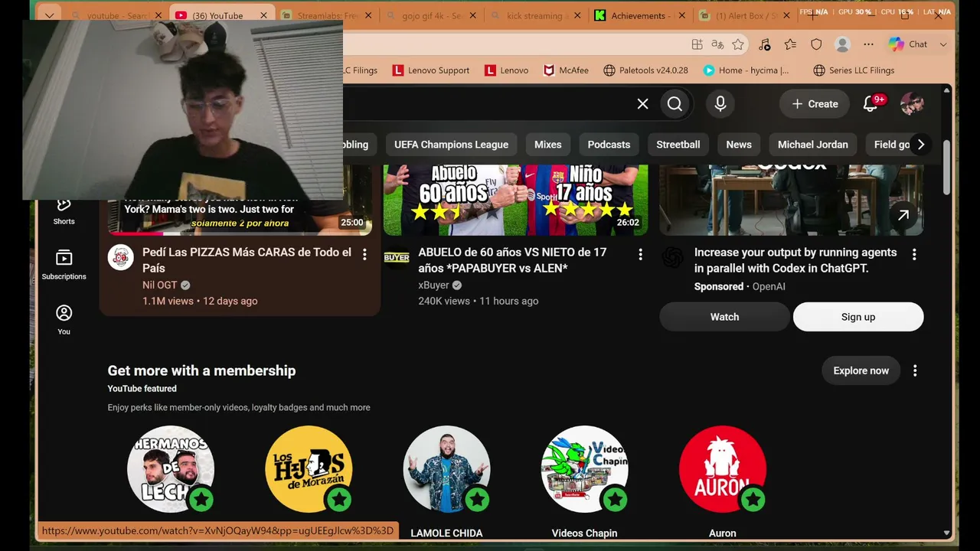Viewport: 980px width, 551px height.
Task: Show more filter chips with right arrow
Action: 921,145
